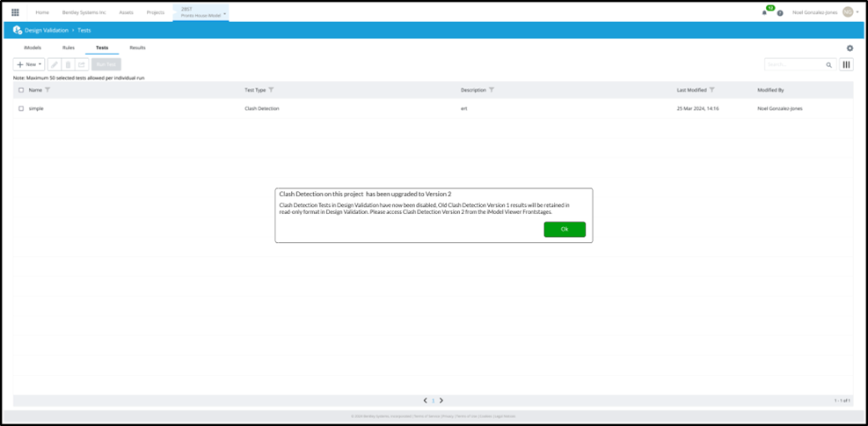The height and width of the screenshot is (426, 868).
Task: Click the export share icon
Action: [x=82, y=65]
